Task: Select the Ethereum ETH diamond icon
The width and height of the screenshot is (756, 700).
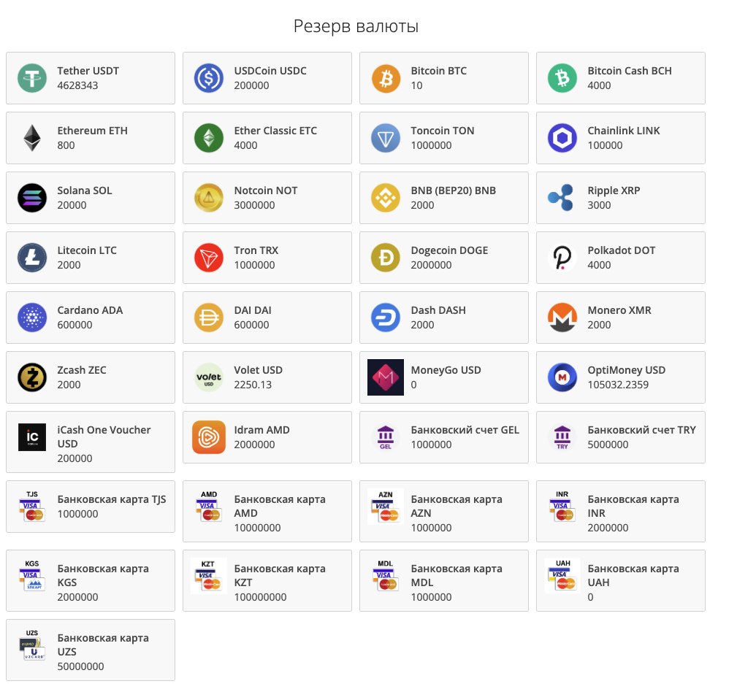Action: pyautogui.click(x=32, y=138)
